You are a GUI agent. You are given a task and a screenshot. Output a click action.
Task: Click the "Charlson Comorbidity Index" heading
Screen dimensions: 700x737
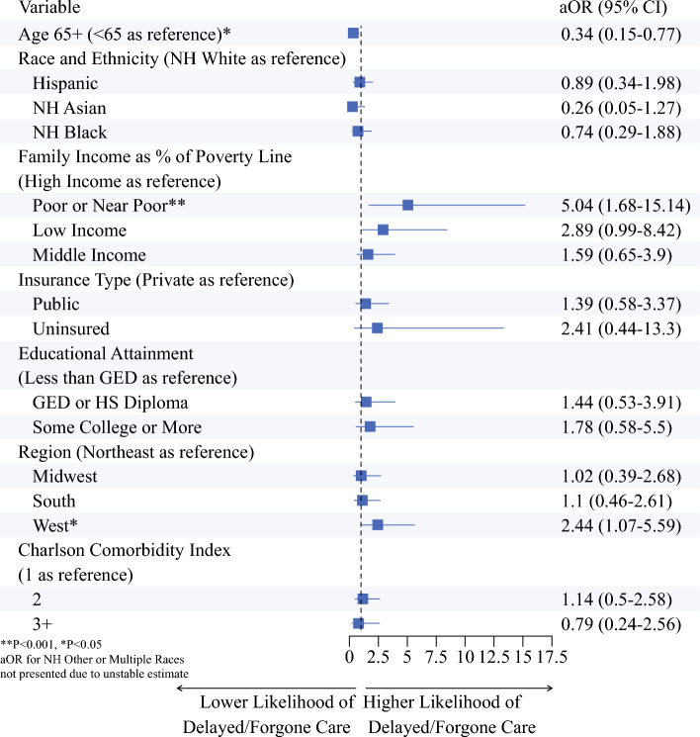pos(125,549)
